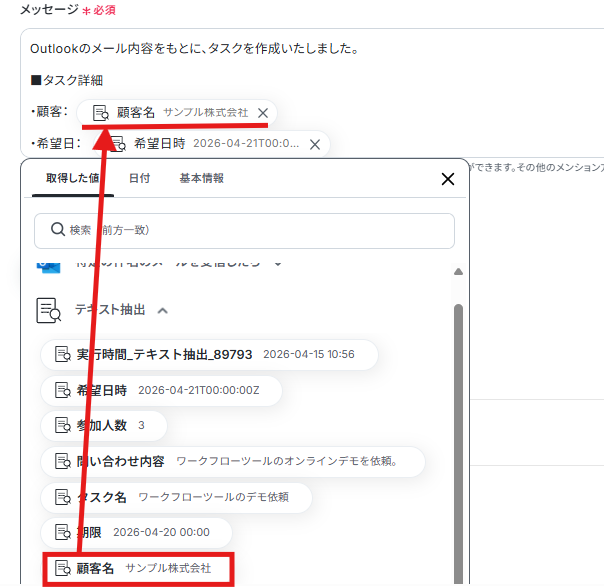
Task: Click icon beside 期限 entry
Action: (x=63, y=533)
